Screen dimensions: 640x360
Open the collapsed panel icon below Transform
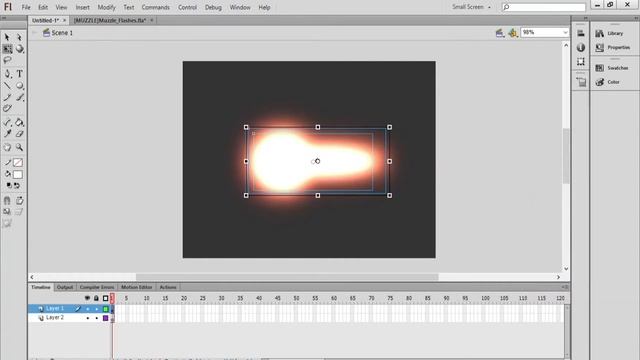coord(581,82)
